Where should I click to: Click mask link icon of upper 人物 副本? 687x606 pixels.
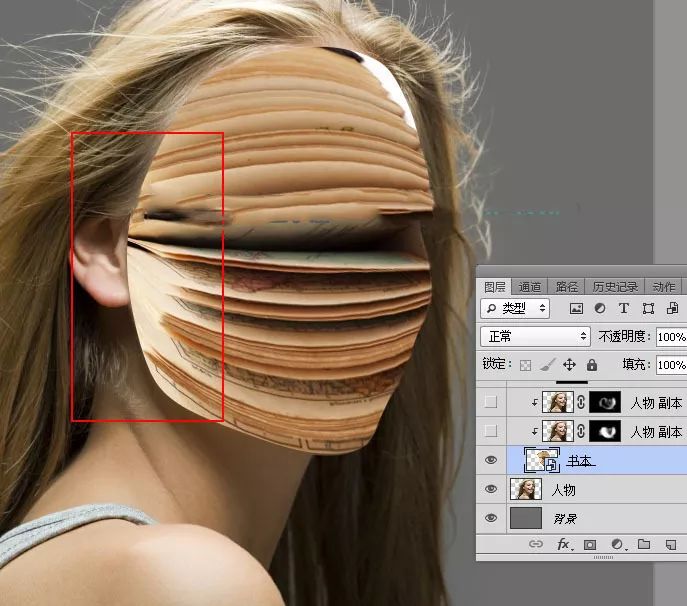[x=581, y=402]
